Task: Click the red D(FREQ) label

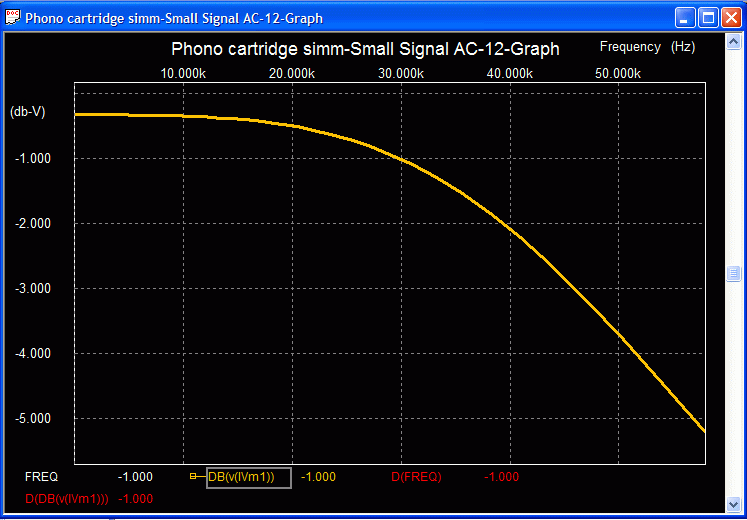Action: tap(416, 477)
